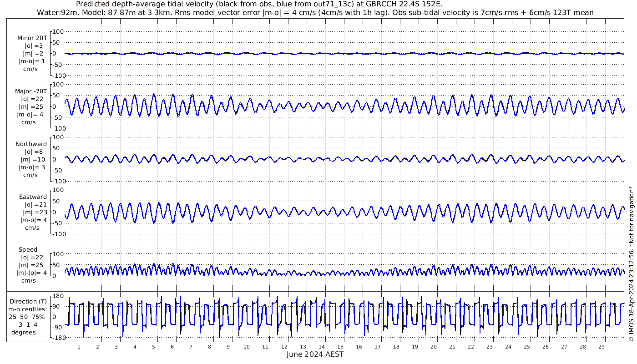The height and width of the screenshot is (364, 637).
Task: Click the '|o| =3' value under Minor 20T
Action: click(34, 46)
